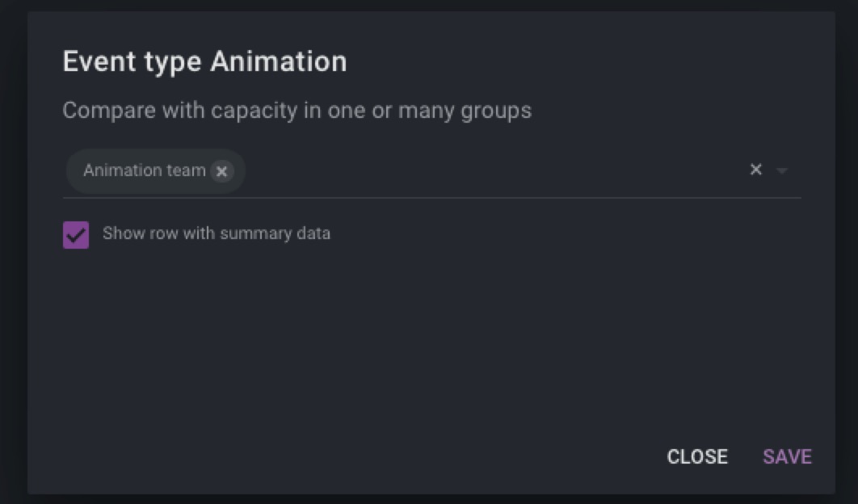
Task: Click the small x beside Animation team
Action: 221,171
